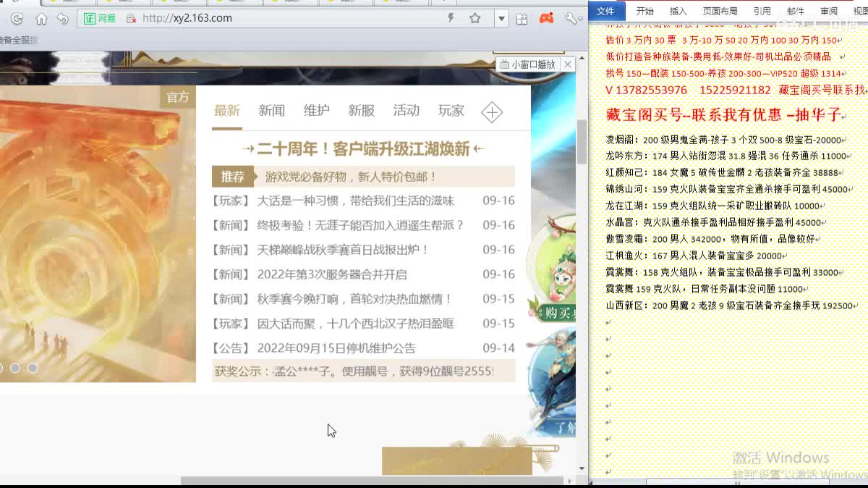Open the Word 插入 ribbon tab
The height and width of the screenshot is (488, 868).
(x=678, y=11)
